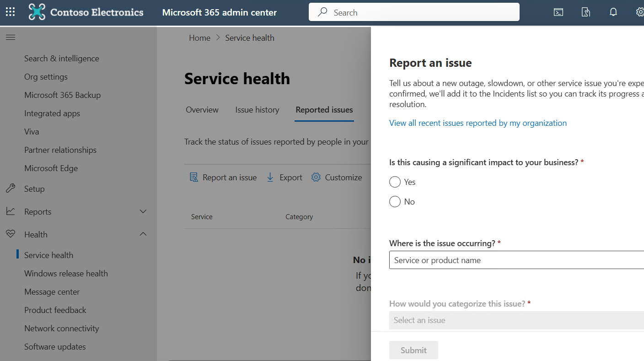Open notifications bell
This screenshot has height=361, width=644.
click(613, 12)
